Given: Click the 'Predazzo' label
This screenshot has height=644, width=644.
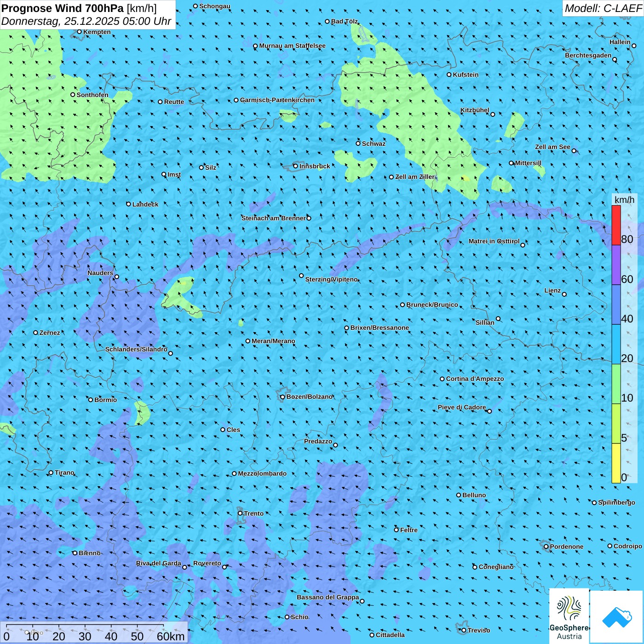Looking at the screenshot, I should click(318, 441).
